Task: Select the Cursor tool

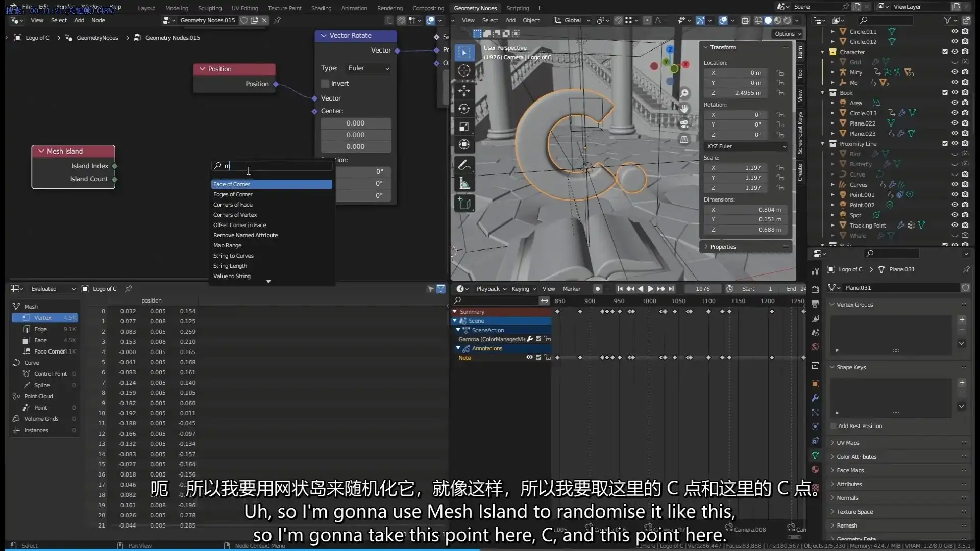Action: click(x=464, y=70)
